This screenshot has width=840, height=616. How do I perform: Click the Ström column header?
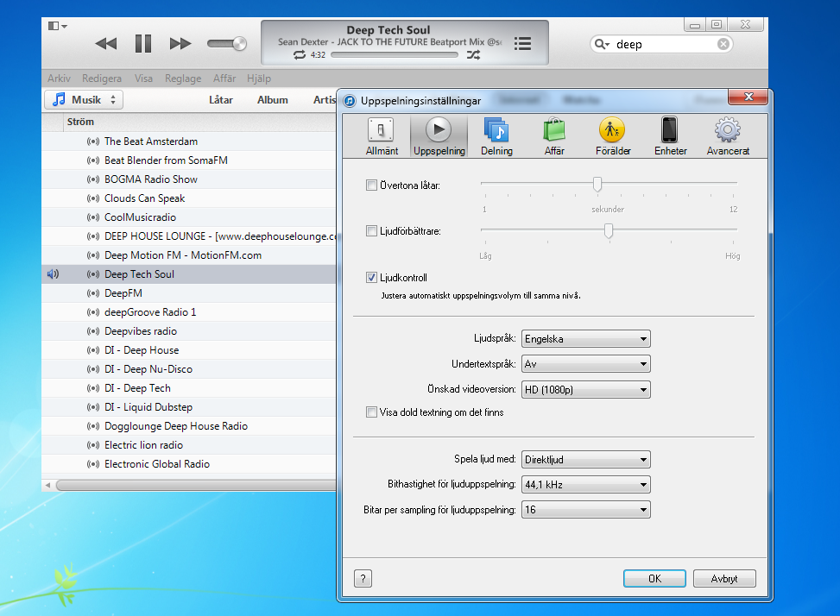199,122
